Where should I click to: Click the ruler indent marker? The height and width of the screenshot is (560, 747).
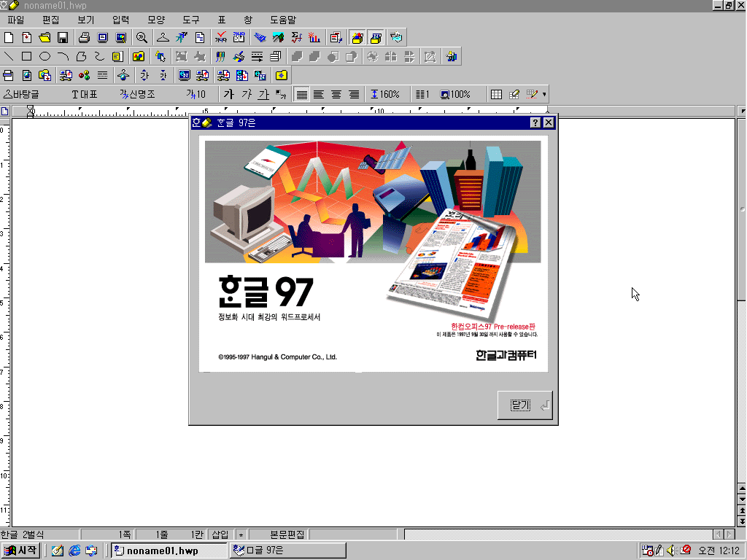(x=31, y=112)
